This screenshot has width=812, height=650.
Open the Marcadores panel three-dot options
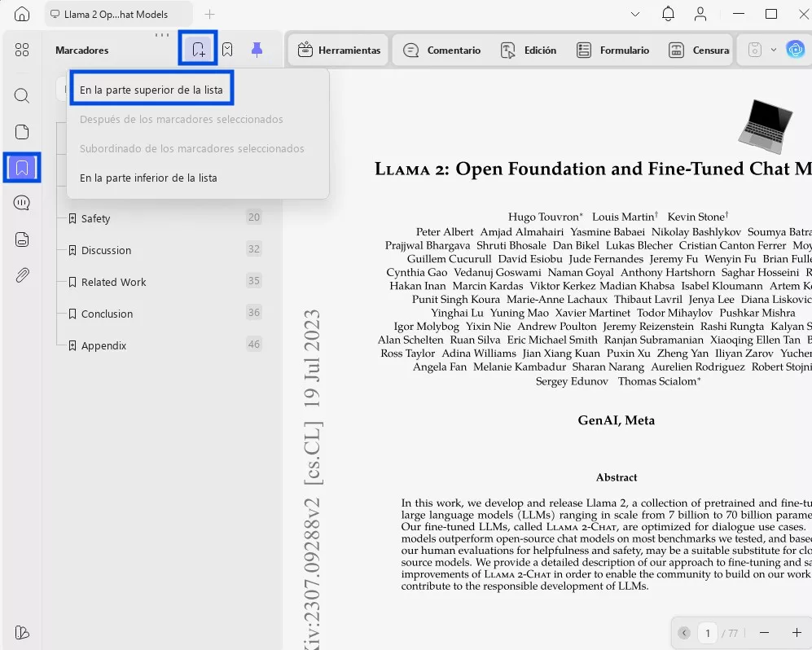click(x=162, y=35)
